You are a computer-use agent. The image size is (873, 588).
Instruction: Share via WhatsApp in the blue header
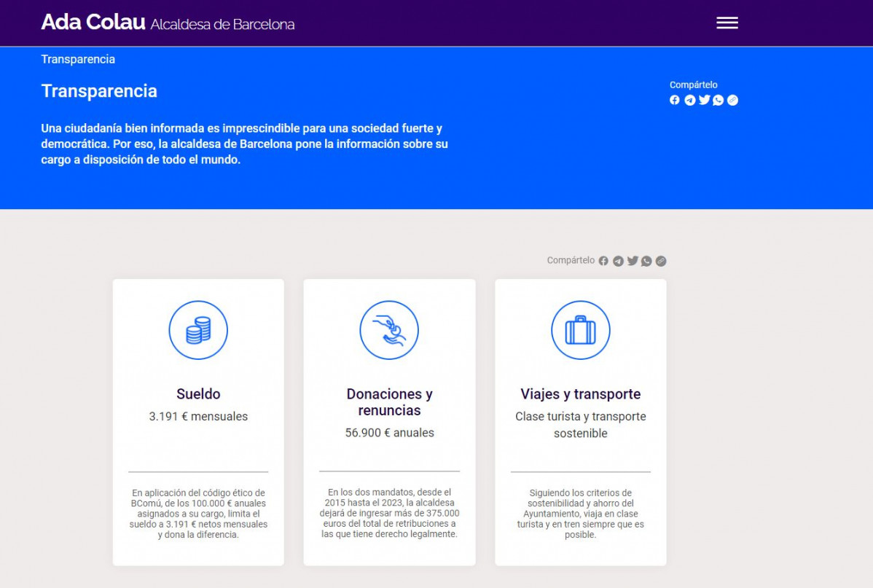[719, 100]
